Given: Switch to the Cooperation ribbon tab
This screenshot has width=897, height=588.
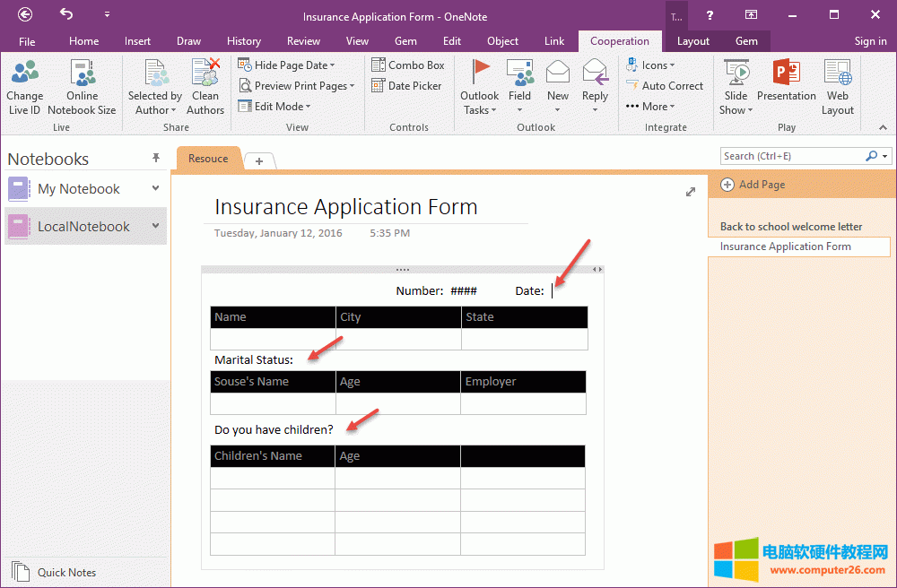Looking at the screenshot, I should click(x=620, y=40).
